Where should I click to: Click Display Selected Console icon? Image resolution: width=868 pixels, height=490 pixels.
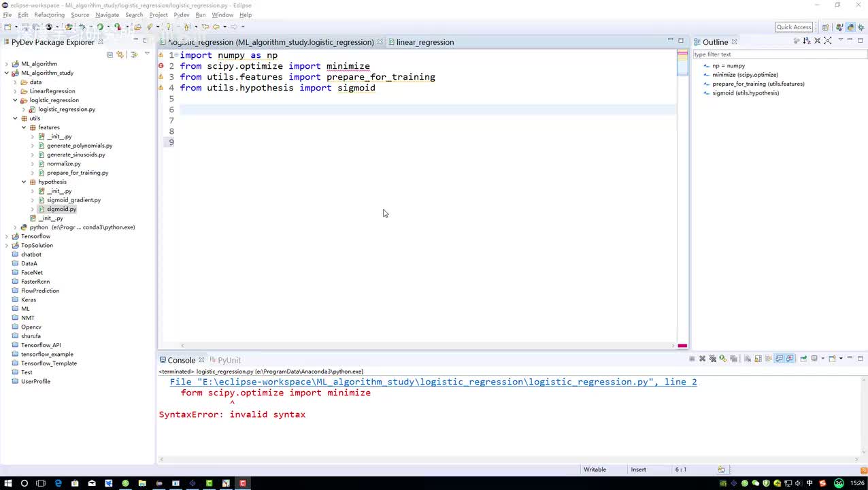click(814, 359)
